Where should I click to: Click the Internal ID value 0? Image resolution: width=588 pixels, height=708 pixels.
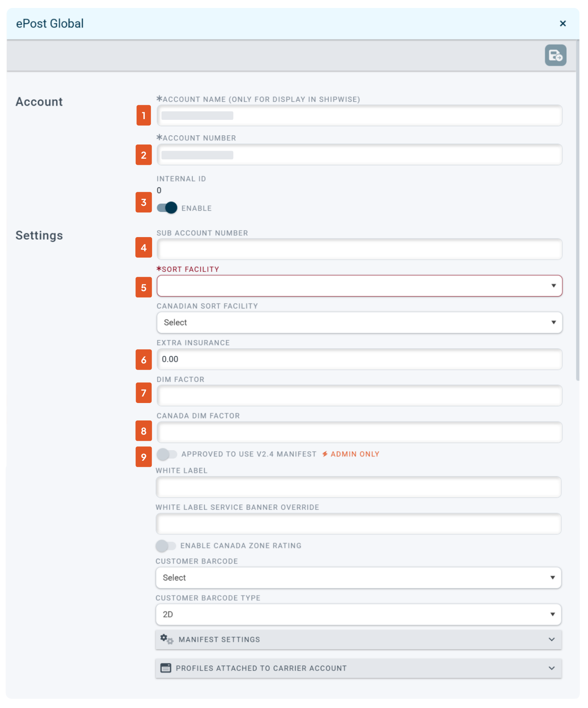[159, 190]
